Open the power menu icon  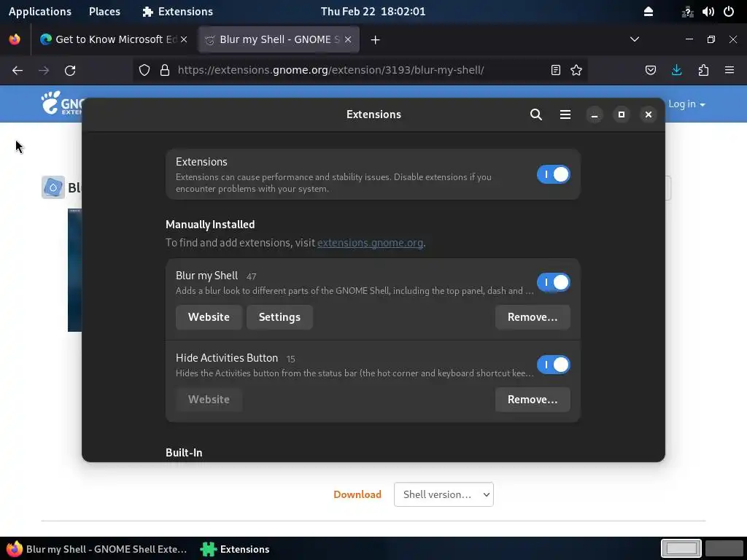[x=729, y=12]
